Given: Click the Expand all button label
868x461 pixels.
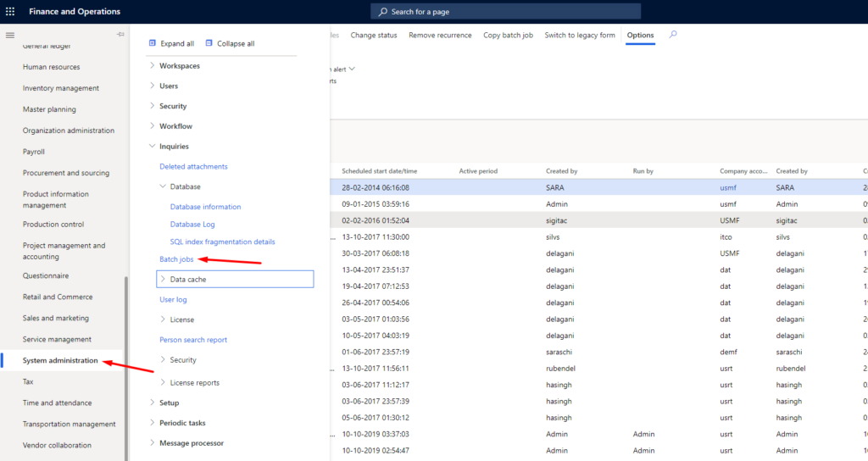Looking at the screenshot, I should click(177, 44).
